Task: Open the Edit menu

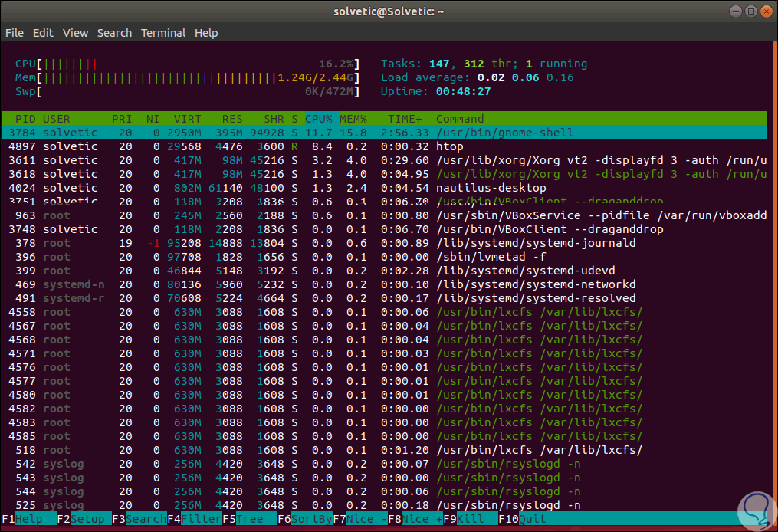Action: (x=43, y=33)
